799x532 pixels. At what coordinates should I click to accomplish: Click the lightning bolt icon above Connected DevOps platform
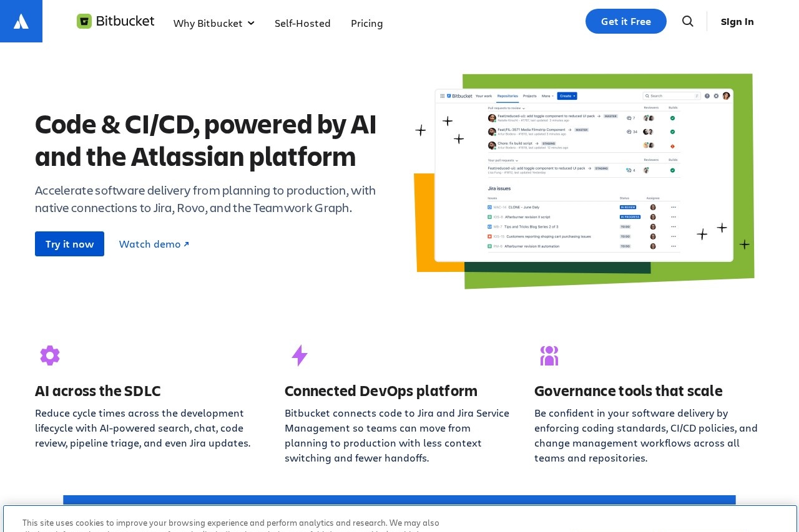pyautogui.click(x=300, y=355)
